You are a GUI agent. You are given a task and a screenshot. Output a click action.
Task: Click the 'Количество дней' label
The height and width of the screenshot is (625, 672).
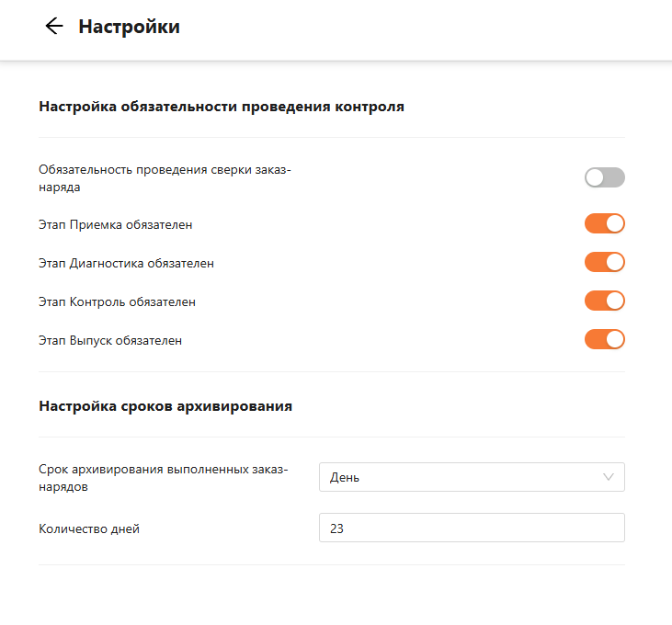pos(89,528)
